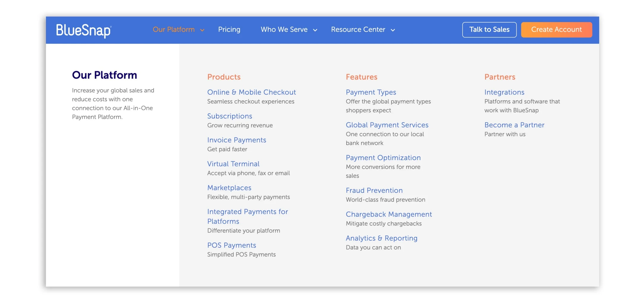Go to Global Payment Services
This screenshot has height=301, width=644.
[387, 125]
